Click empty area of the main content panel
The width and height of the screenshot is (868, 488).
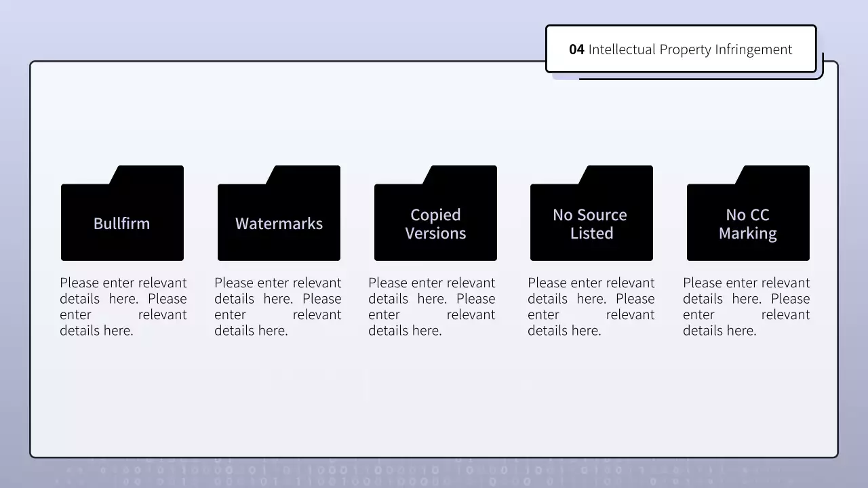434,400
